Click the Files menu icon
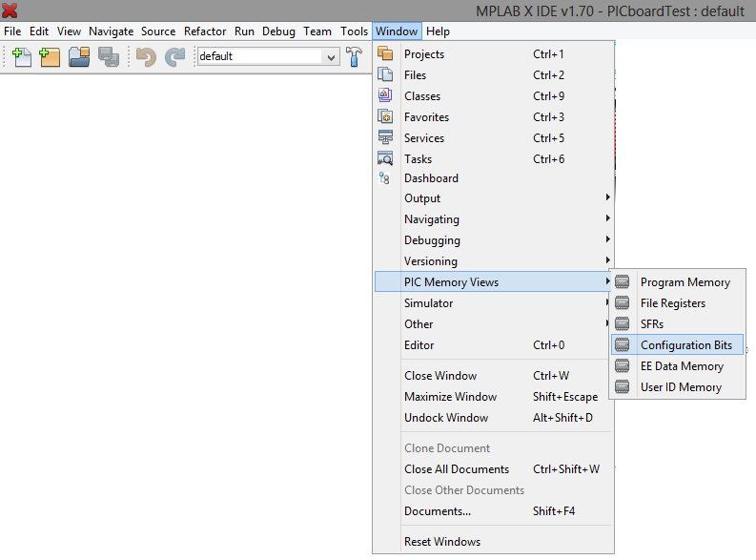 pyautogui.click(x=385, y=74)
